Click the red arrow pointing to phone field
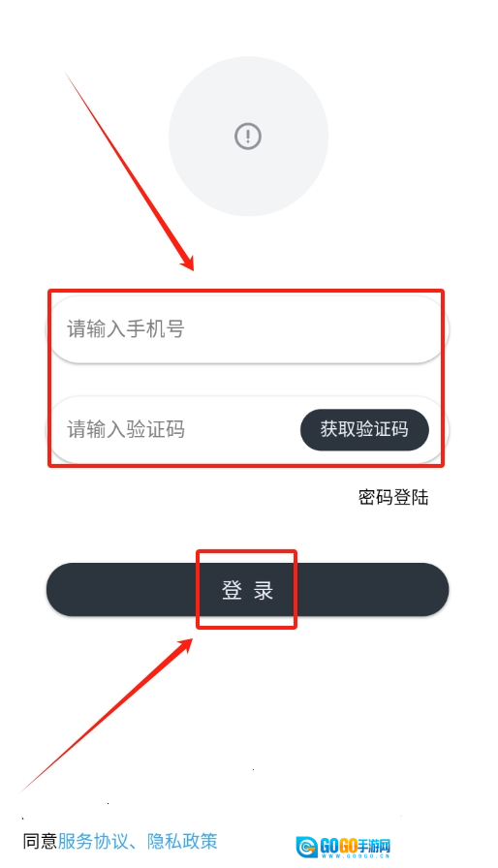Screen dimensions: 498x868 (130, 171)
